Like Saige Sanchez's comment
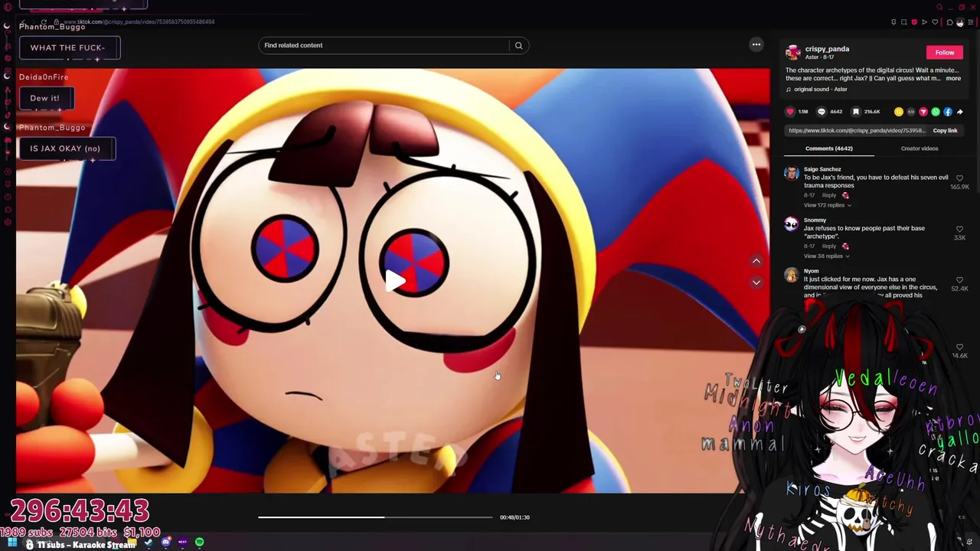This screenshot has height=551, width=980. [959, 178]
